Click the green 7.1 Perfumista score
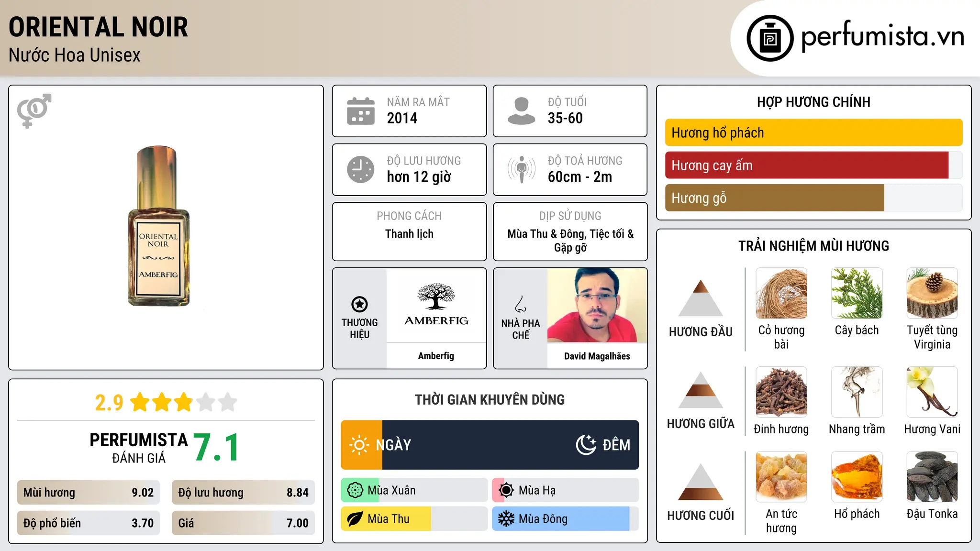 [x=217, y=448]
